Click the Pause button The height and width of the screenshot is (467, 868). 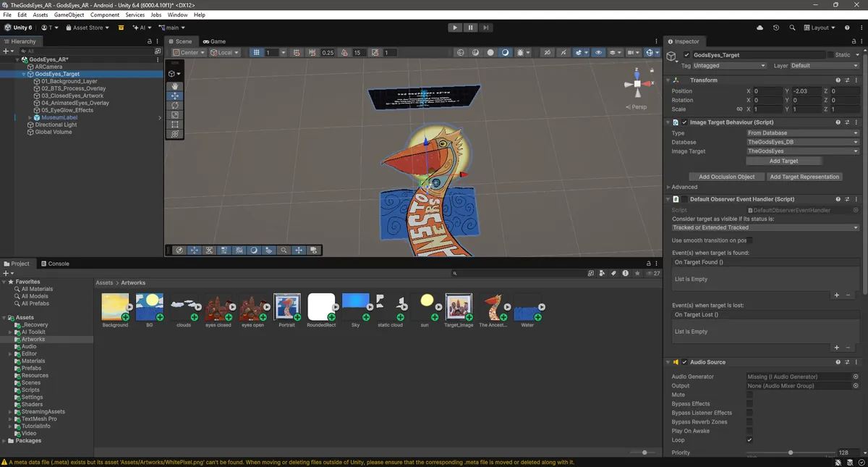(470, 28)
